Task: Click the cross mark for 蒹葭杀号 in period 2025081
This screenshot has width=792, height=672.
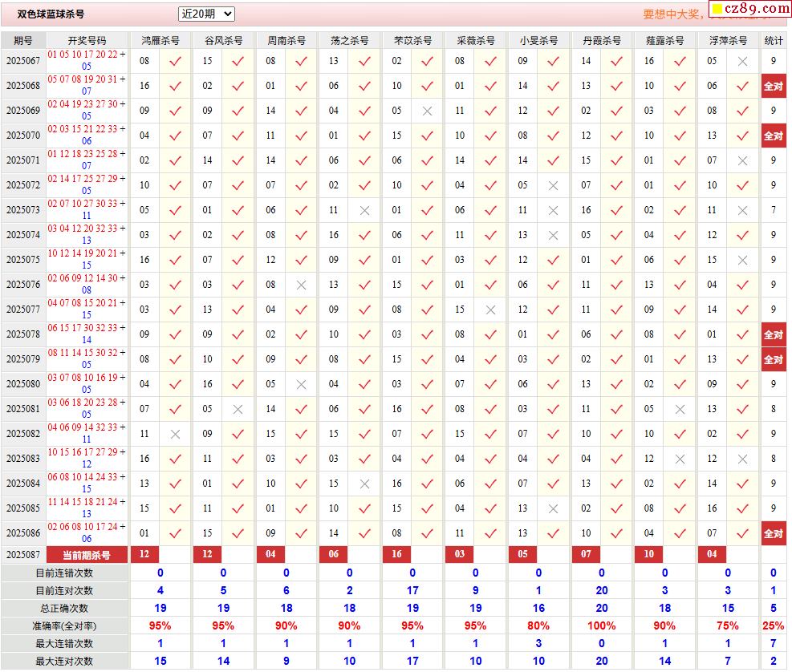Action: [x=680, y=410]
